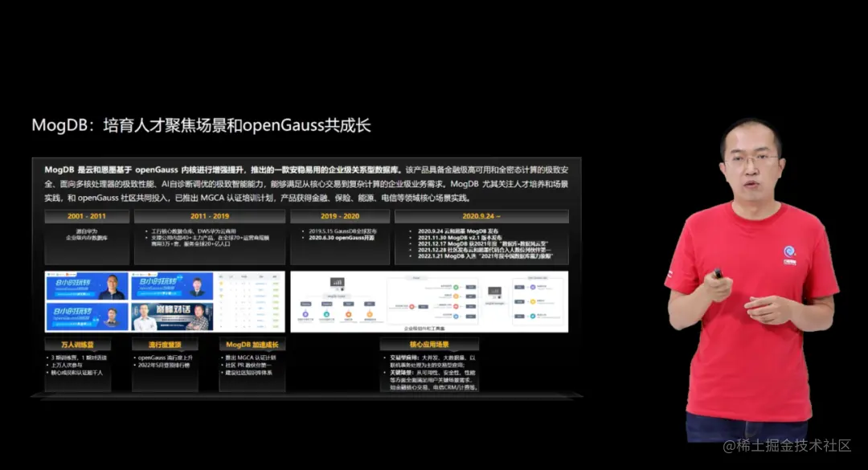The image size is (868, 470).
Task: Click the 'openGauss 流行度上升' bullet
Action: (x=166, y=358)
